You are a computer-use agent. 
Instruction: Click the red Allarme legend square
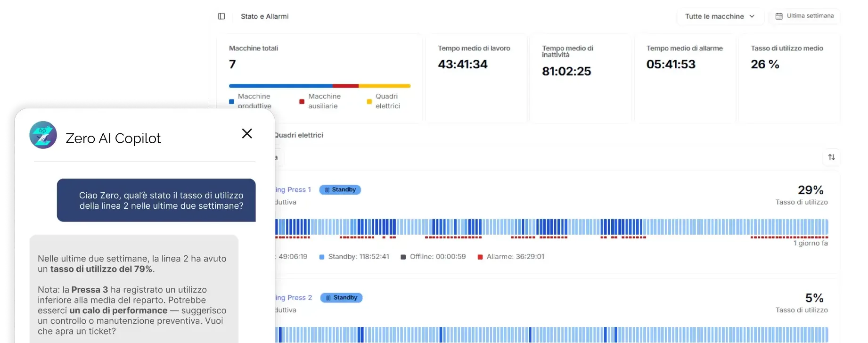click(480, 257)
